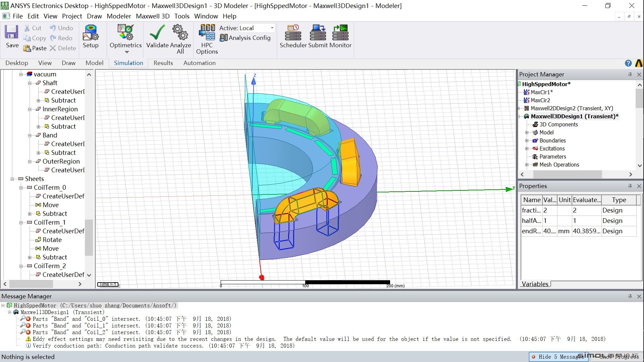Switch to the Results ribbon tab
The height and width of the screenshot is (362, 644).
point(163,63)
